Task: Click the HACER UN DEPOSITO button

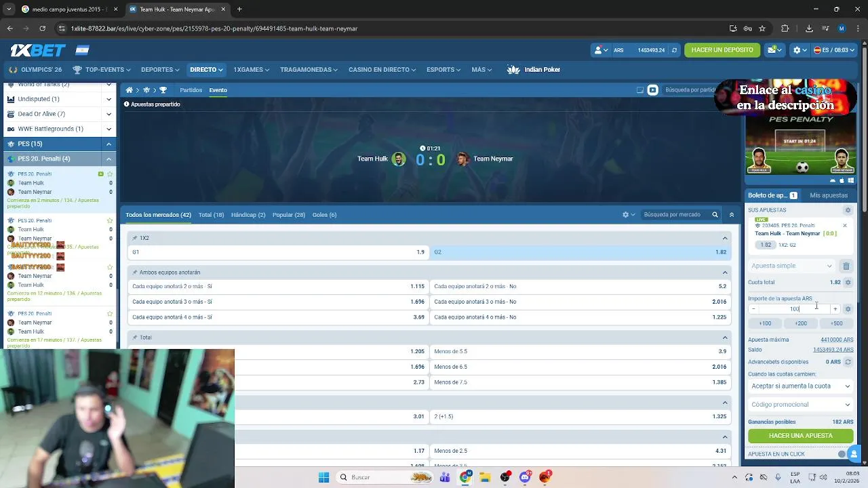Action: tap(722, 50)
